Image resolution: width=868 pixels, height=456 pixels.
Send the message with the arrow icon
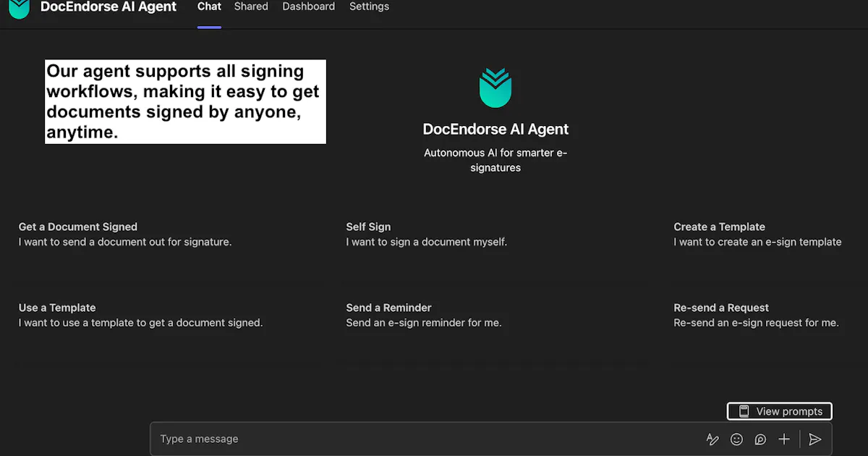pos(815,439)
